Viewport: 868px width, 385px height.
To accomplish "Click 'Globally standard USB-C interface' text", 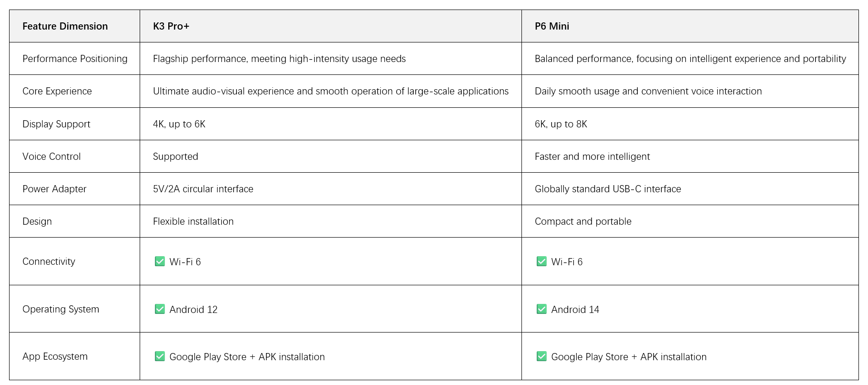I will pos(608,189).
